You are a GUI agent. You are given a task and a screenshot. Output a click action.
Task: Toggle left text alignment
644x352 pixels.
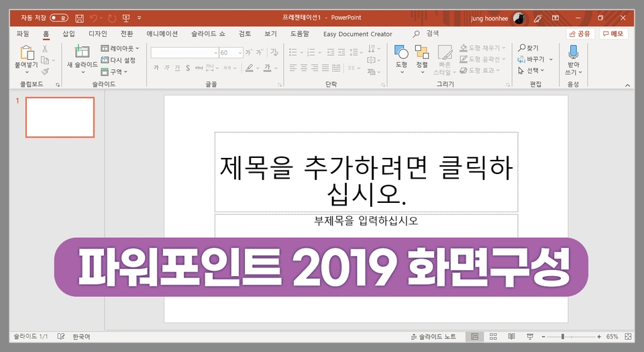(x=293, y=68)
